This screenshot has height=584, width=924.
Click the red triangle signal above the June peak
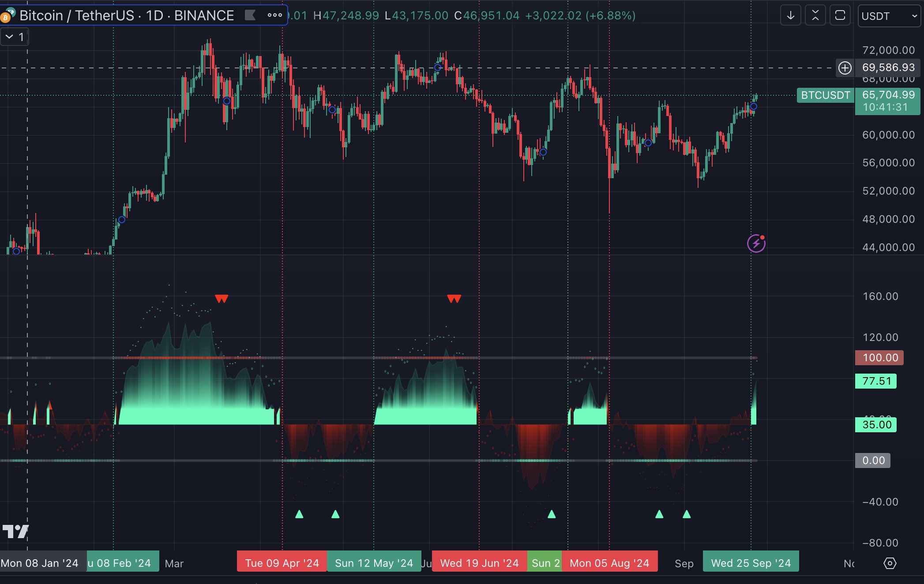[x=454, y=299]
